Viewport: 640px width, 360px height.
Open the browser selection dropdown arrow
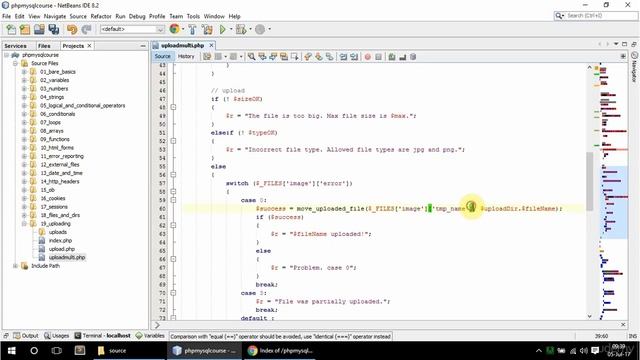[x=183, y=29]
